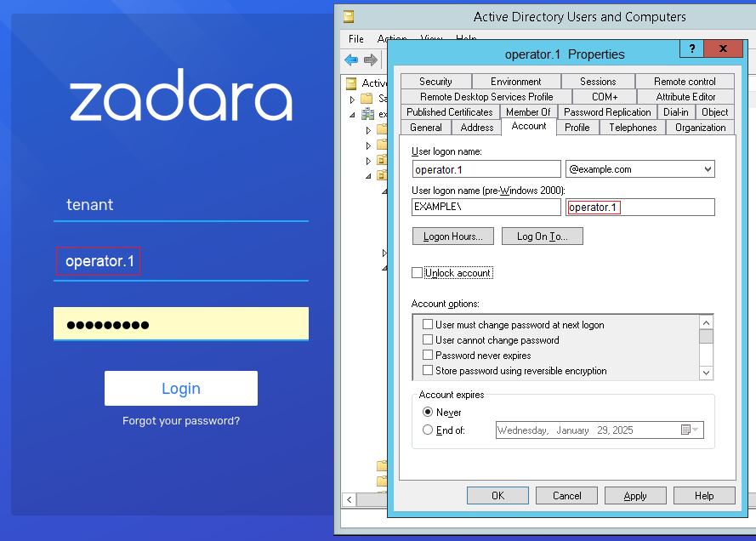Click the help question mark in Properties dialog
Screen dimensions: 756x541
[x=692, y=48]
